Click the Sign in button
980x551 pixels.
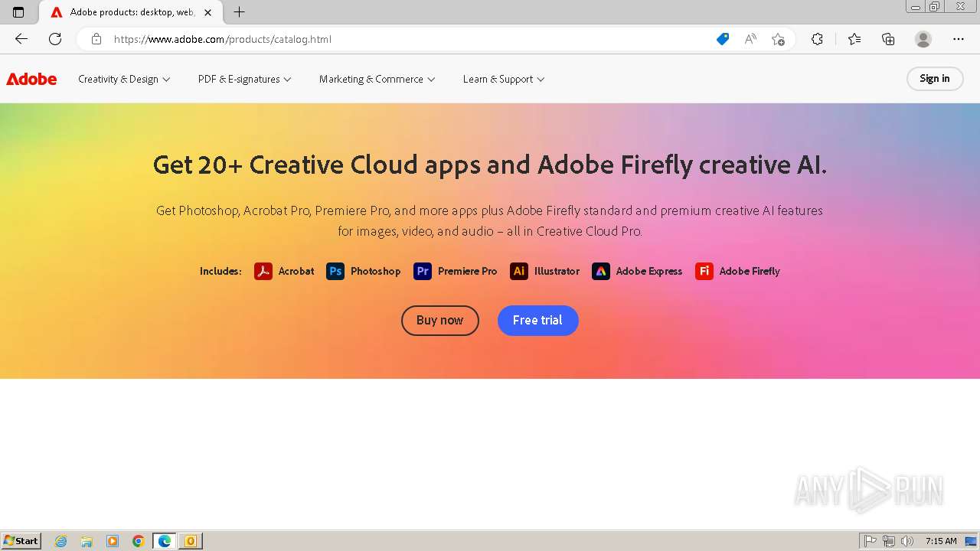point(935,79)
